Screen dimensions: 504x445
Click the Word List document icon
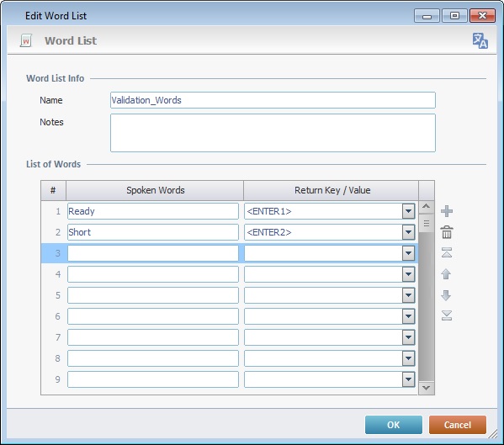[26, 41]
